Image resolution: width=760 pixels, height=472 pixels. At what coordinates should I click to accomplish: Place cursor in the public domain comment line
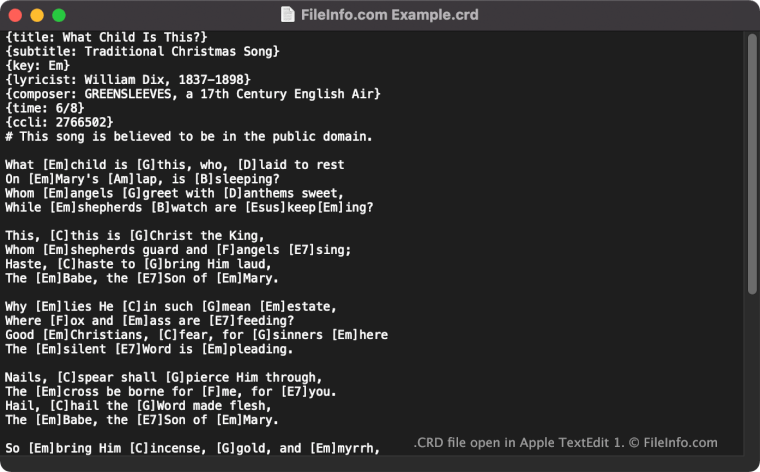pyautogui.click(x=189, y=137)
